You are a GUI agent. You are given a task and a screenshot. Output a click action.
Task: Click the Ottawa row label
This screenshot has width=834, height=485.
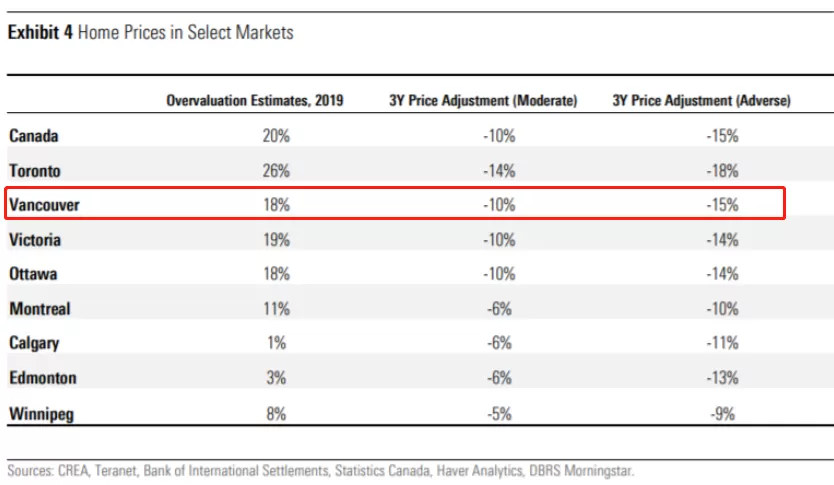pos(33,274)
